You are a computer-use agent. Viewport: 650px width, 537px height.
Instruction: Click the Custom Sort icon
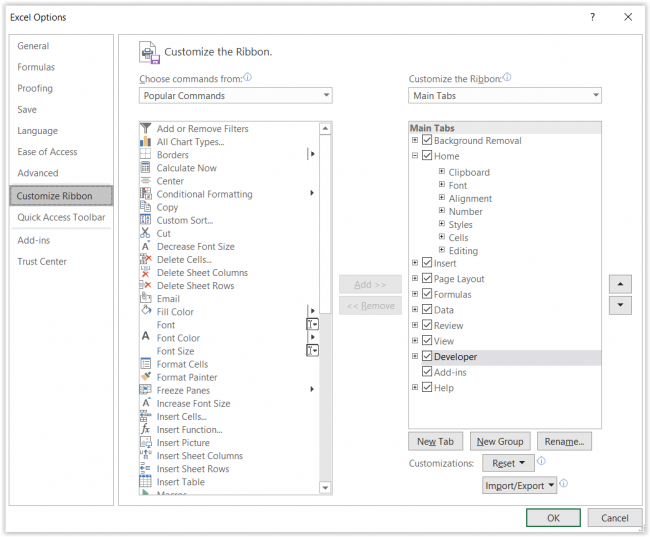(146, 220)
